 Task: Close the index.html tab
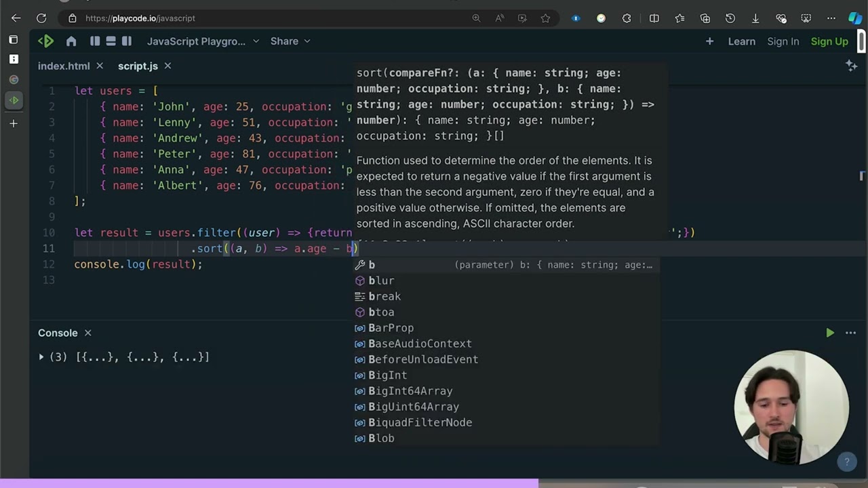coord(100,66)
